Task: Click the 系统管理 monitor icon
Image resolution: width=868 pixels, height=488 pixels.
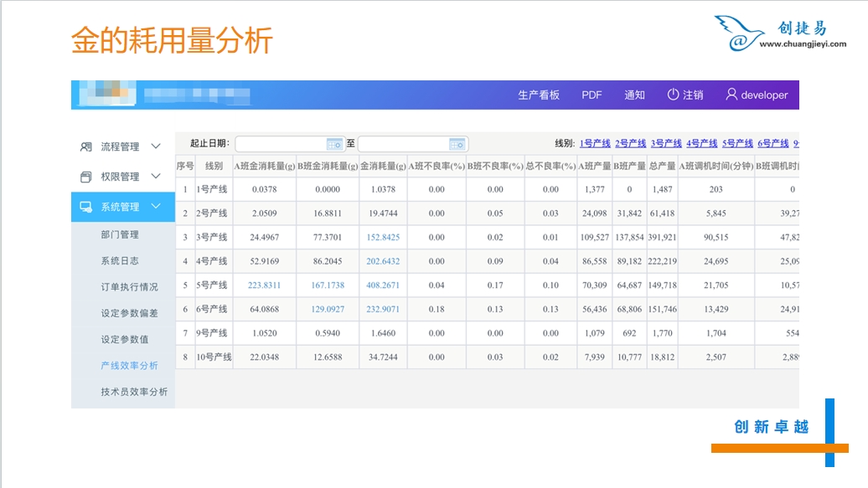Action: point(85,207)
